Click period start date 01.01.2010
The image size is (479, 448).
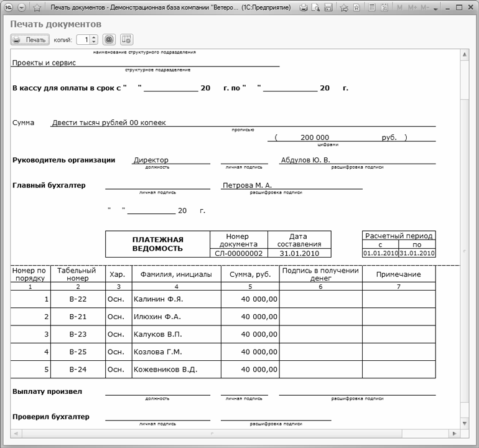[381, 253]
